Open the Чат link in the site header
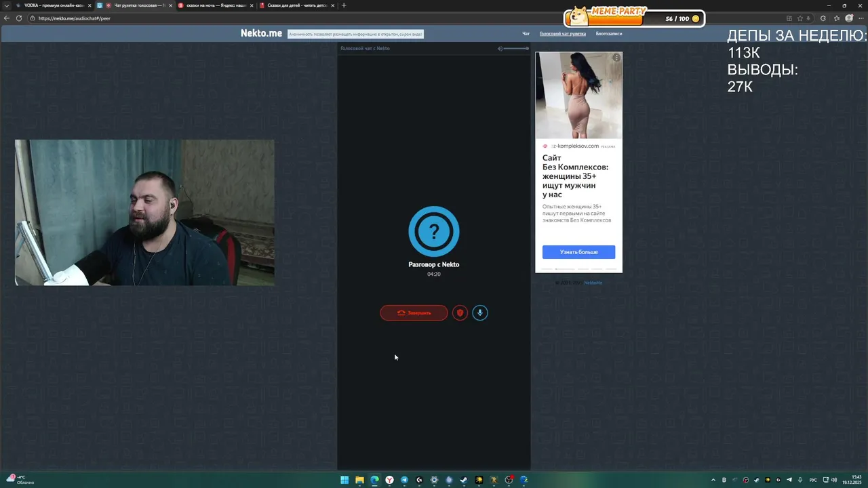The width and height of the screenshot is (868, 488). coord(526,33)
